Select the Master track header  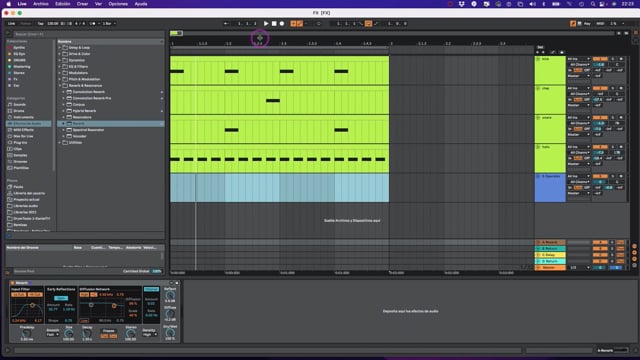(550, 268)
